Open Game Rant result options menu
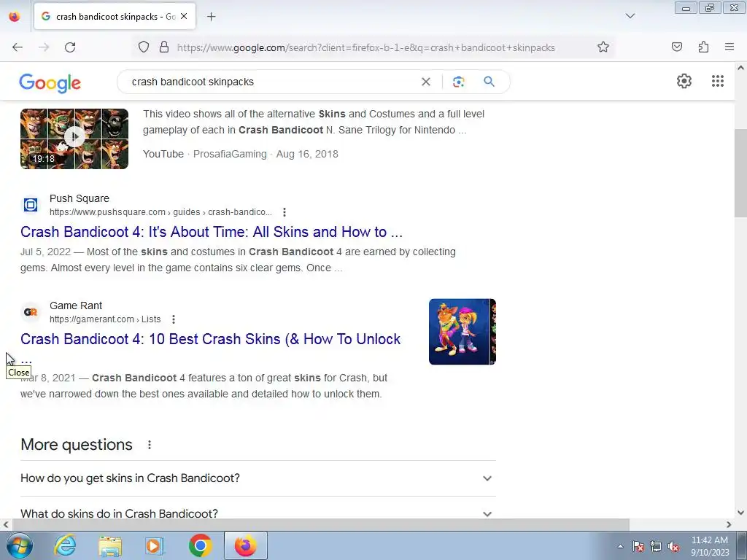747x560 pixels. [174, 319]
